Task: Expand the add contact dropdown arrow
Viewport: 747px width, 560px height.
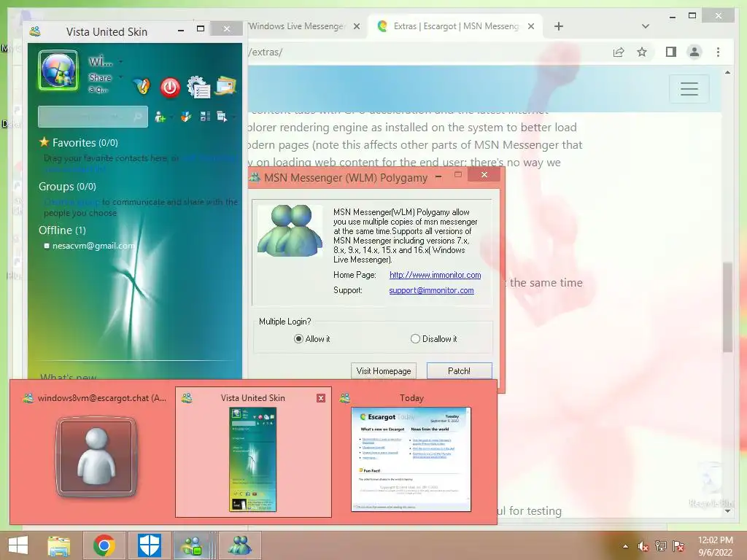Action: coord(171,117)
